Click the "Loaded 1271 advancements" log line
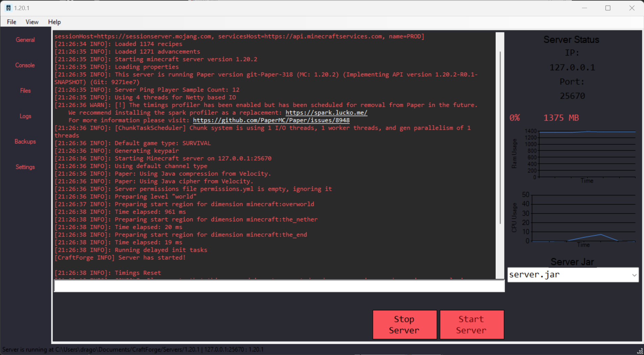Viewport: 644px width, 355px height. 127,52
